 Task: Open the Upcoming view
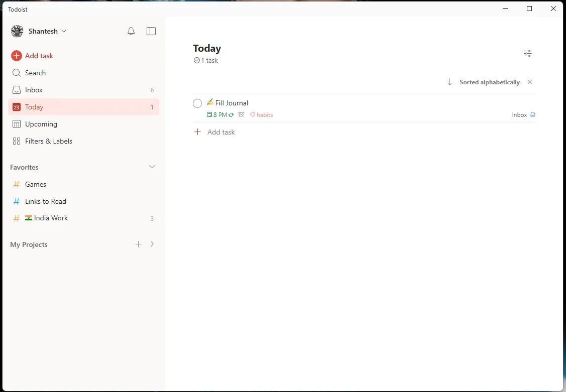(x=83, y=124)
